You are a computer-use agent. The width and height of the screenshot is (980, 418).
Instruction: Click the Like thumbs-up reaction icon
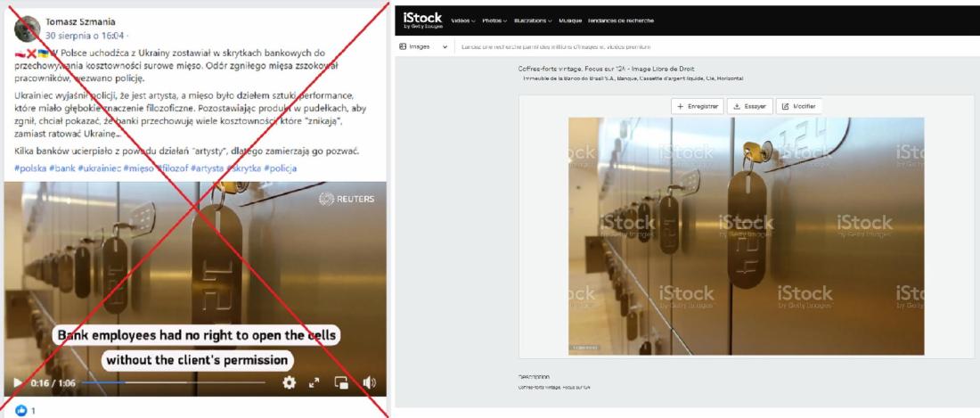[x=21, y=411]
